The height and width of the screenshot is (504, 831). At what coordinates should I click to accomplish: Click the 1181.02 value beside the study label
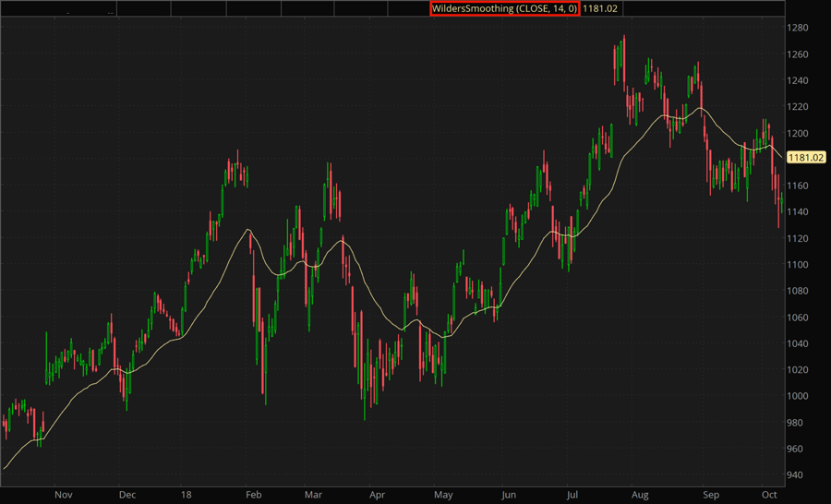click(599, 8)
